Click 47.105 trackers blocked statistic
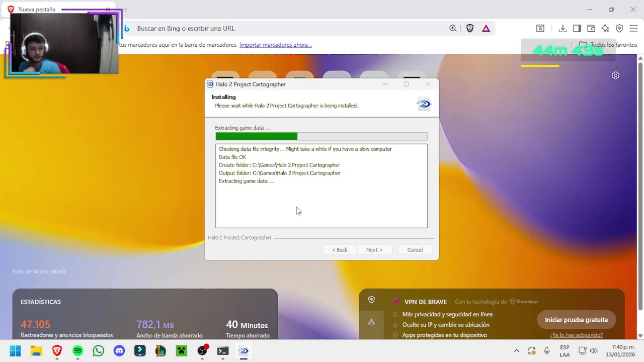644x362 pixels. coord(35,324)
